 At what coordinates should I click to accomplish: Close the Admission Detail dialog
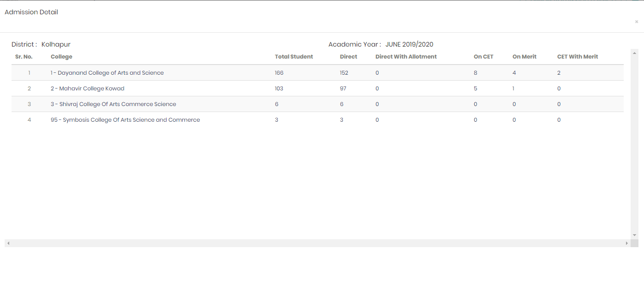point(637,22)
